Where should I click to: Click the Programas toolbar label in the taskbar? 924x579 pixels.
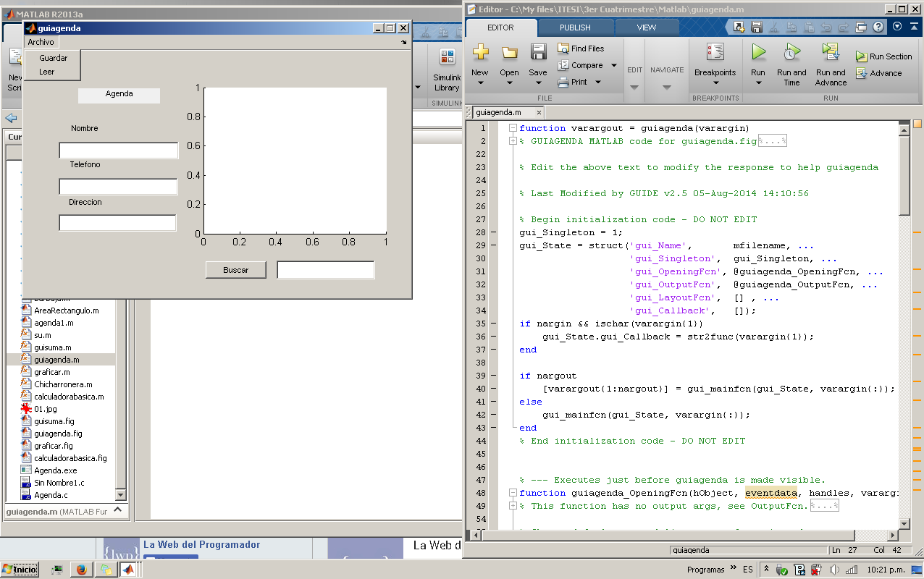click(706, 570)
